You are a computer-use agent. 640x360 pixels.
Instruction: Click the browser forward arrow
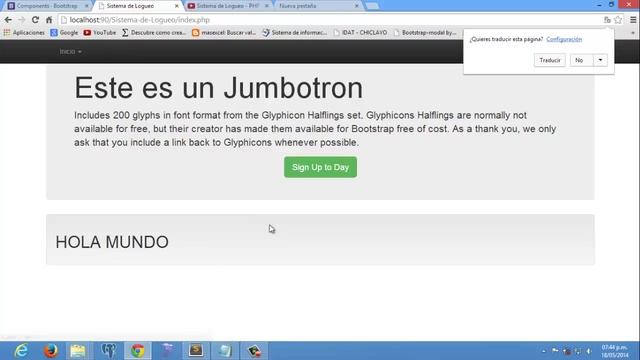point(22,20)
